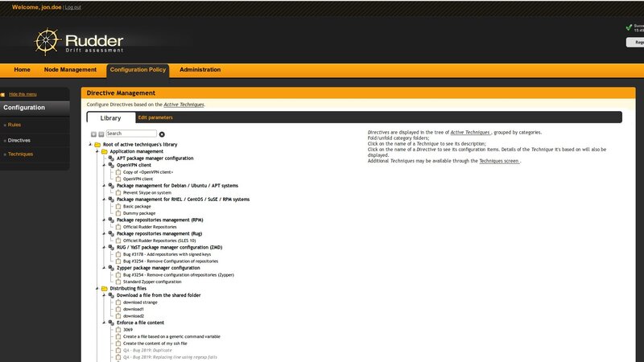
Task: Click gear icon of Package repositories management (Rug)
Action: pos(111,233)
